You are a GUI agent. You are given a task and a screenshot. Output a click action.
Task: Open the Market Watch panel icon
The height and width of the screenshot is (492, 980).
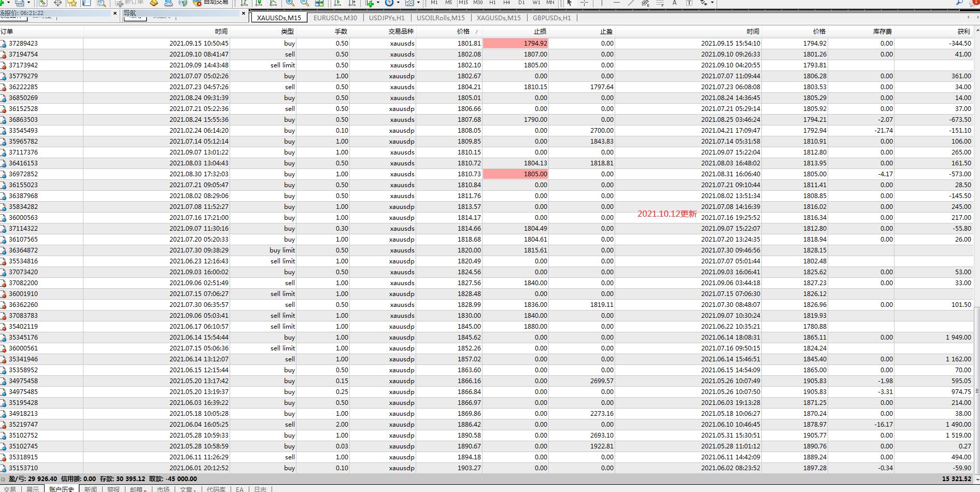click(x=43, y=3)
